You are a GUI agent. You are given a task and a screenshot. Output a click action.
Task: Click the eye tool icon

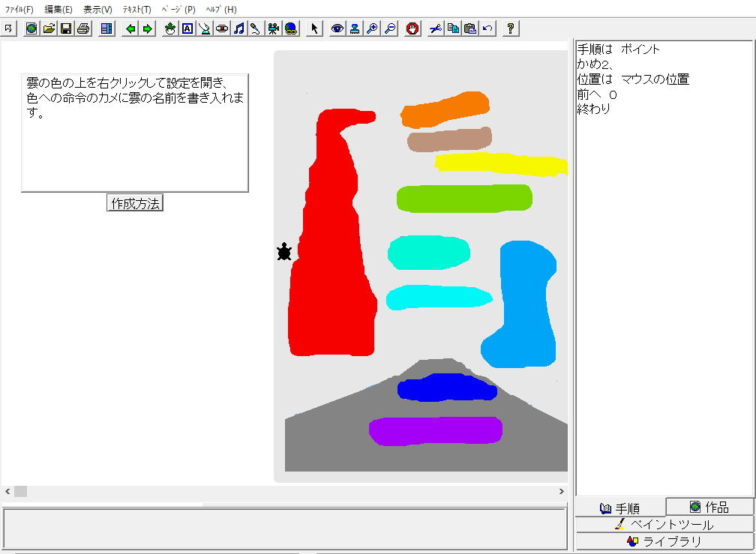click(337, 28)
